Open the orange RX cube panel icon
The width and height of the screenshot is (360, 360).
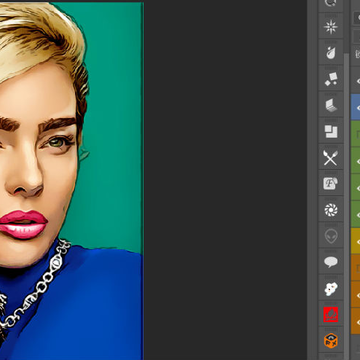click(x=331, y=341)
